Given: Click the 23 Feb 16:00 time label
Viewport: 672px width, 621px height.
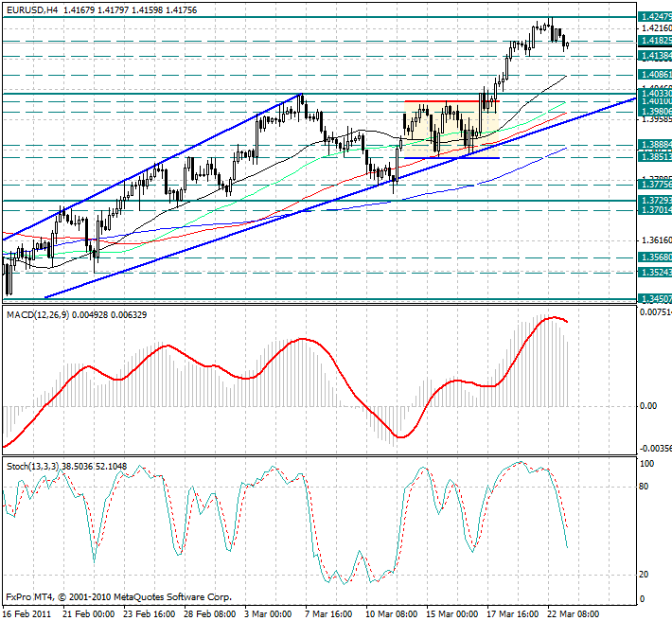Looking at the screenshot, I should [x=150, y=614].
